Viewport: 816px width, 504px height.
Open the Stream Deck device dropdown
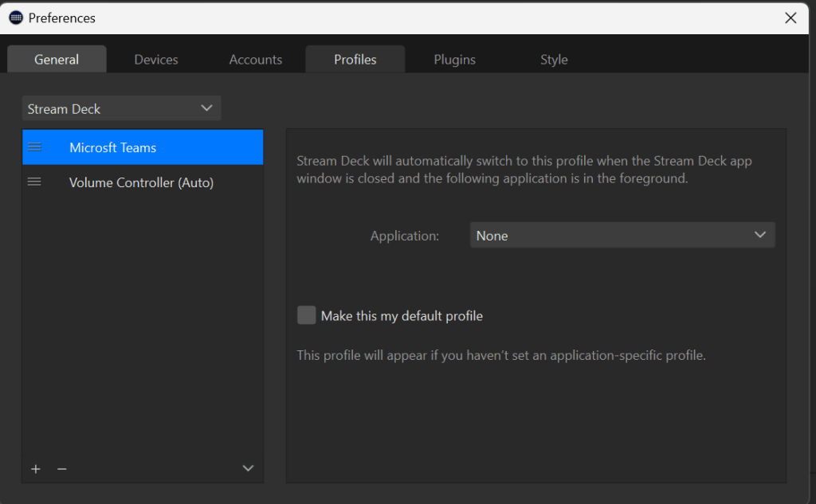pyautogui.click(x=121, y=108)
